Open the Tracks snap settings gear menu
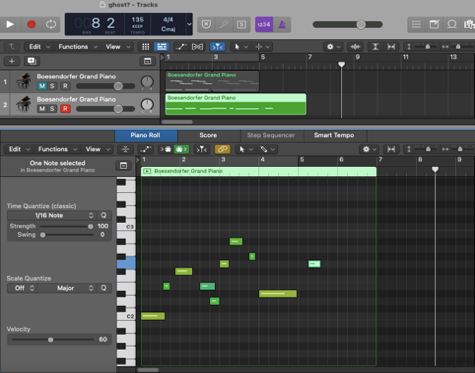475x373 pixels. (333, 47)
